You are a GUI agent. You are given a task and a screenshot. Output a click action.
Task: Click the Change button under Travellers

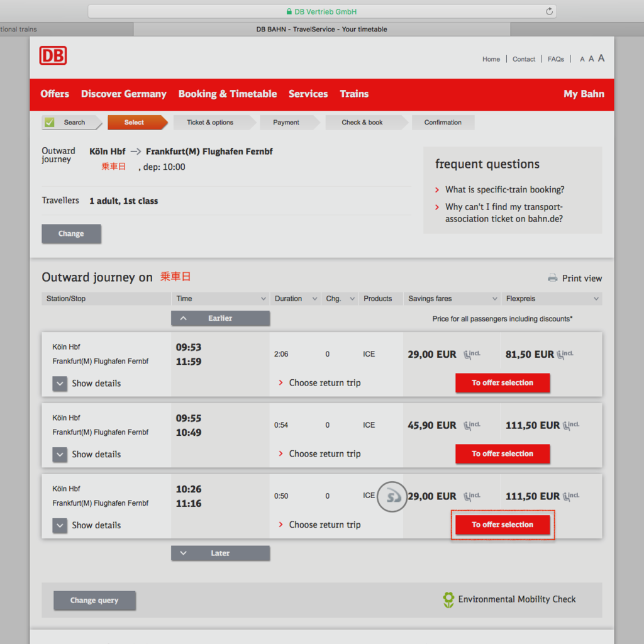(72, 234)
